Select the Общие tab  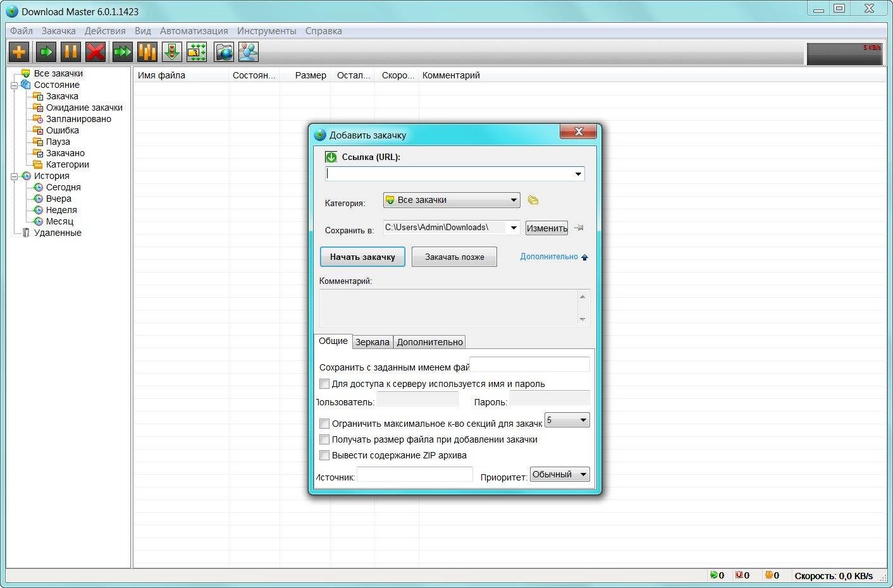[333, 341]
